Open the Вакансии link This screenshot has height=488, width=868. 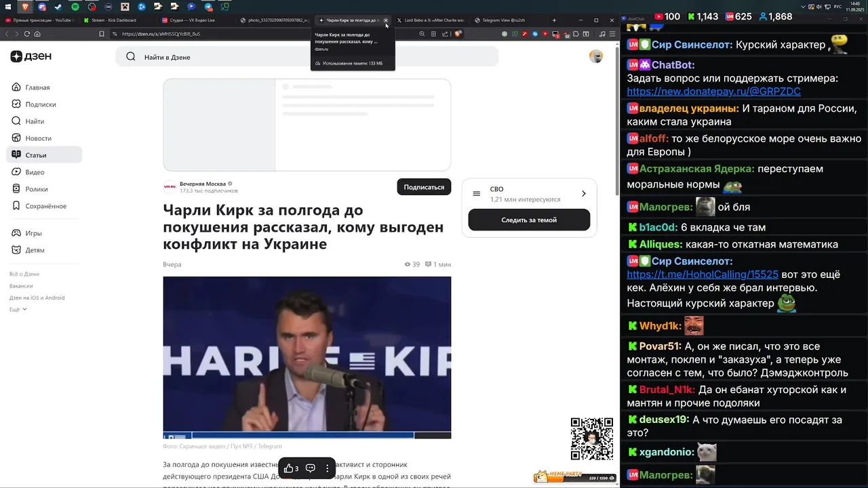21,286
